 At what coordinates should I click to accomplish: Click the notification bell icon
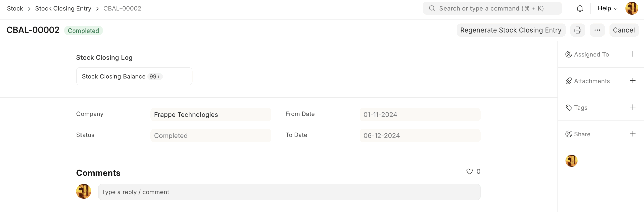pyautogui.click(x=579, y=8)
